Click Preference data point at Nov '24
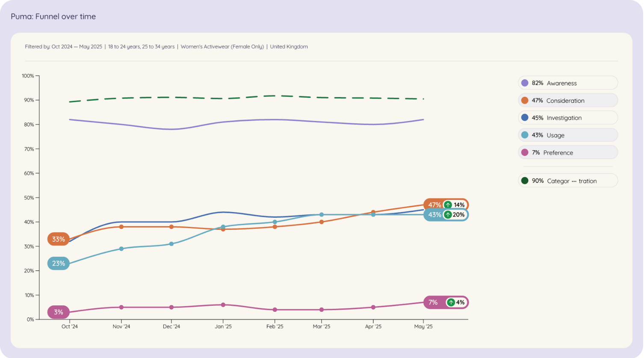644x358 pixels. click(x=121, y=307)
